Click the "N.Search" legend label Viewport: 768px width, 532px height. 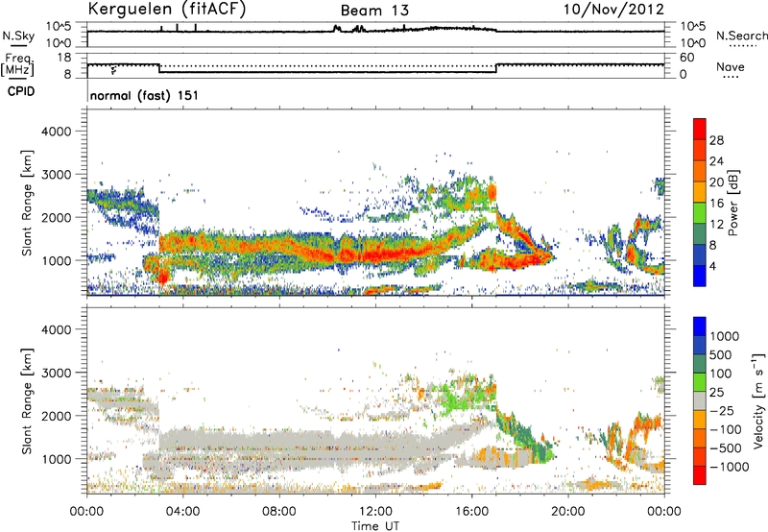(741, 36)
